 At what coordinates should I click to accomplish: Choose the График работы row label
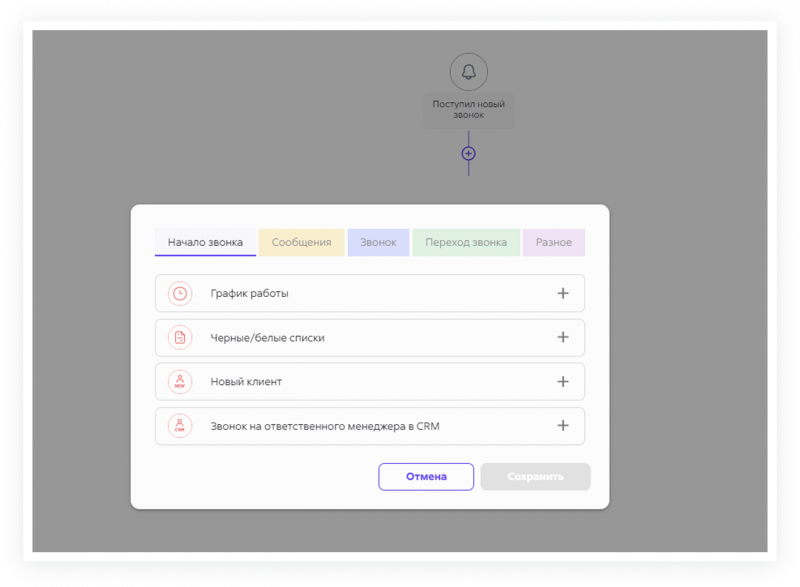[249, 294]
